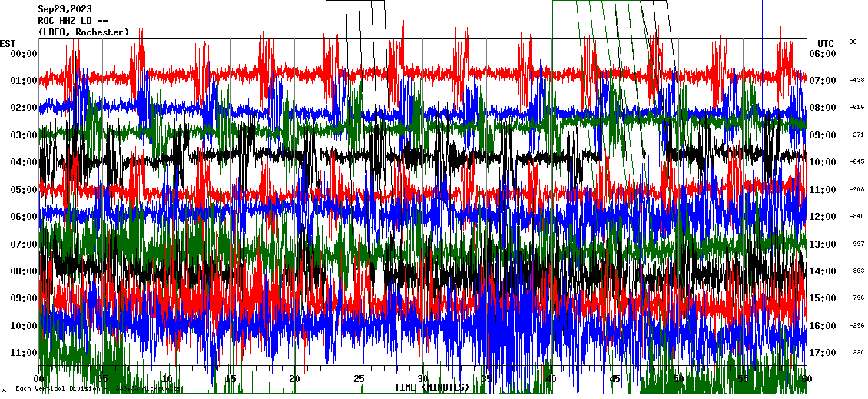Click the 09:00 UTC time label
The height and width of the screenshot is (399, 868).
coord(823,135)
